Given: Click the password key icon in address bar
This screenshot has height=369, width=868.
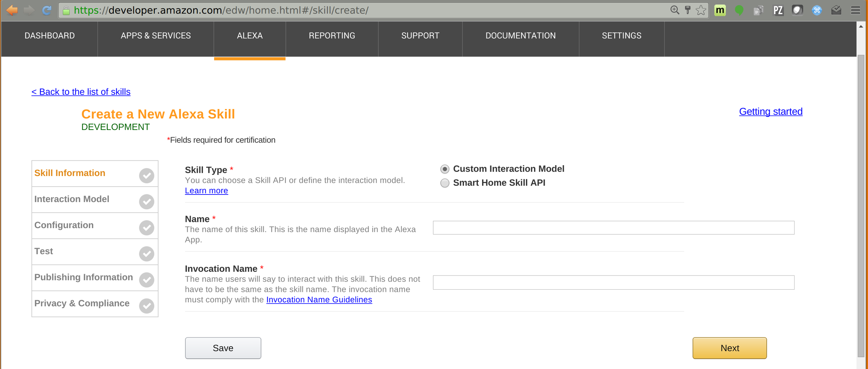Looking at the screenshot, I should (688, 10).
